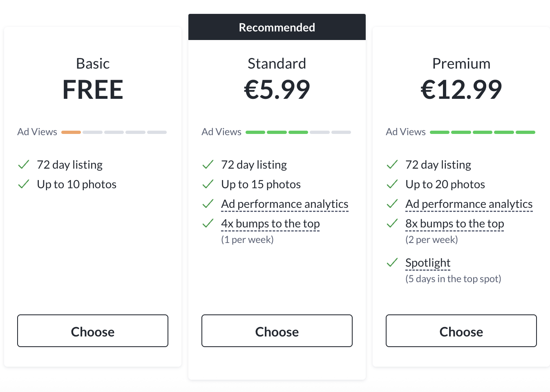Open 8x bumps to the top tooltip
550x392 pixels.
pyautogui.click(x=454, y=223)
